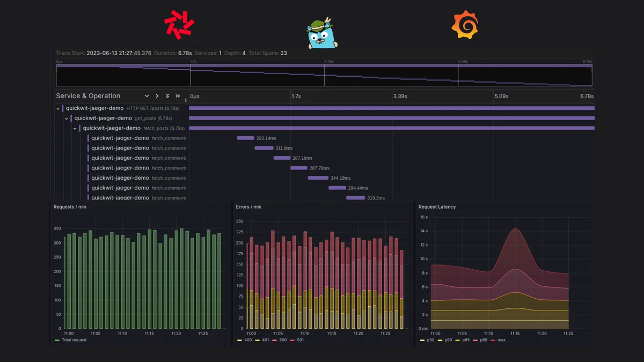Select the get_posts (6.78s) row

click(x=325, y=118)
